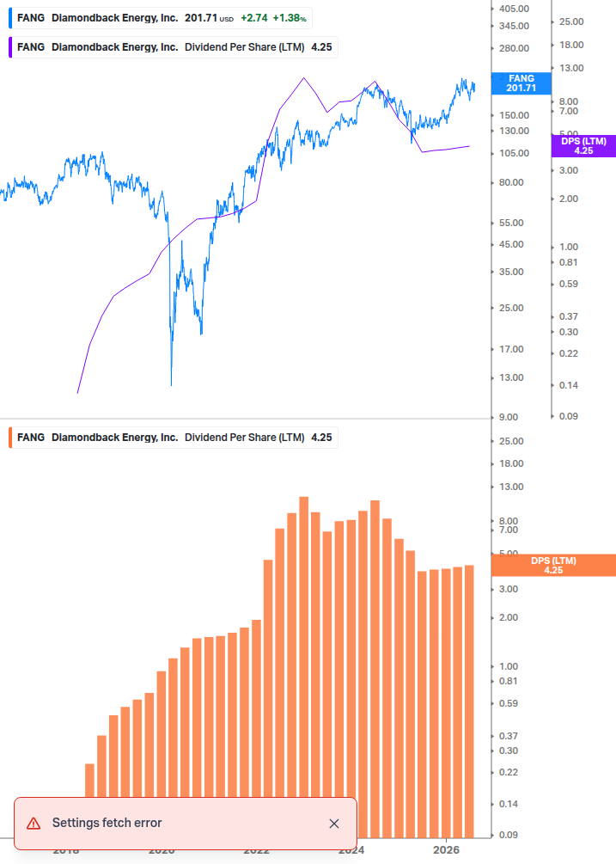Viewport: 616px width, 864px height.
Task: Dismiss the Settings fetch error toast
Action: click(x=333, y=824)
